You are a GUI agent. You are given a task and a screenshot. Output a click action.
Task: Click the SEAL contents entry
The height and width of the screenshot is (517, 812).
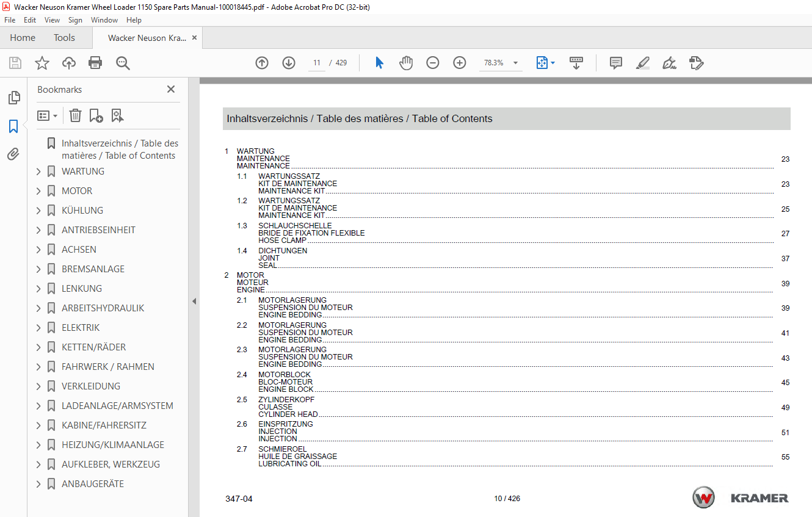267,266
